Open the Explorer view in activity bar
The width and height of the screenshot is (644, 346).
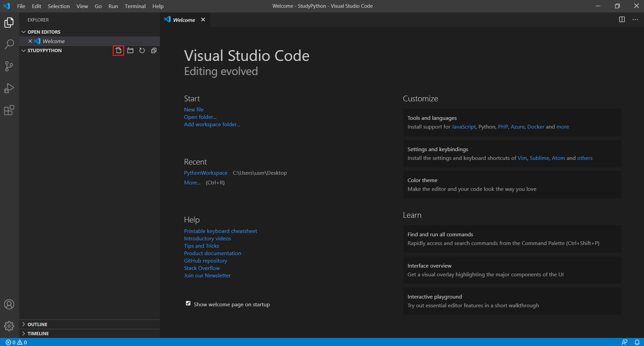tap(9, 23)
